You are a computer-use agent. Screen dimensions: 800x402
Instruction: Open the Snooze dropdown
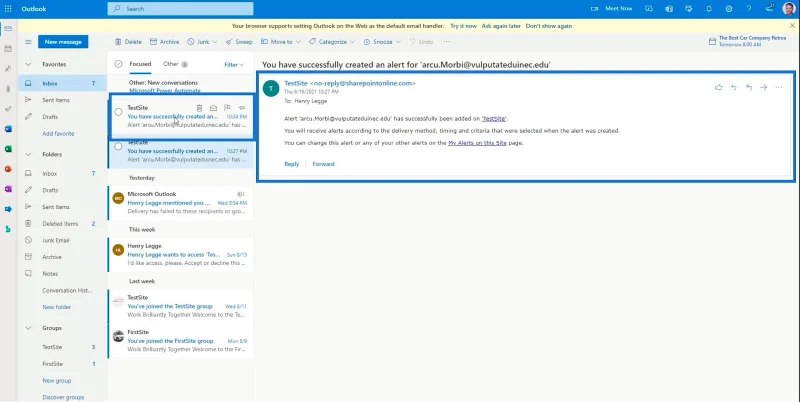[x=382, y=42]
